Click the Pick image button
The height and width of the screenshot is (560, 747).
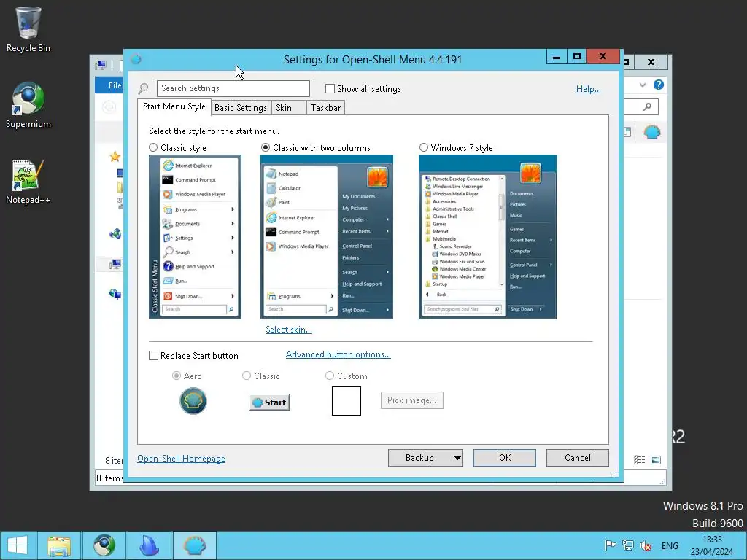tap(411, 400)
